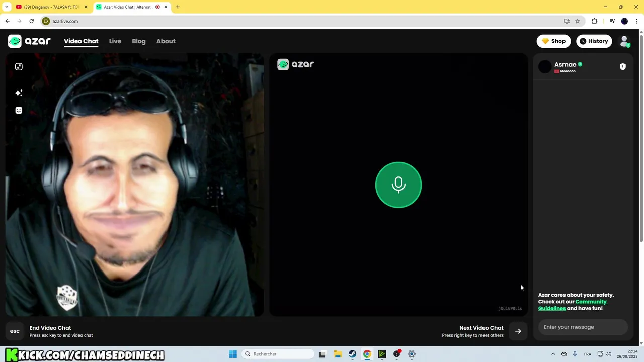The height and width of the screenshot is (362, 644).
Task: Open the gem Shop
Action: pos(553,41)
